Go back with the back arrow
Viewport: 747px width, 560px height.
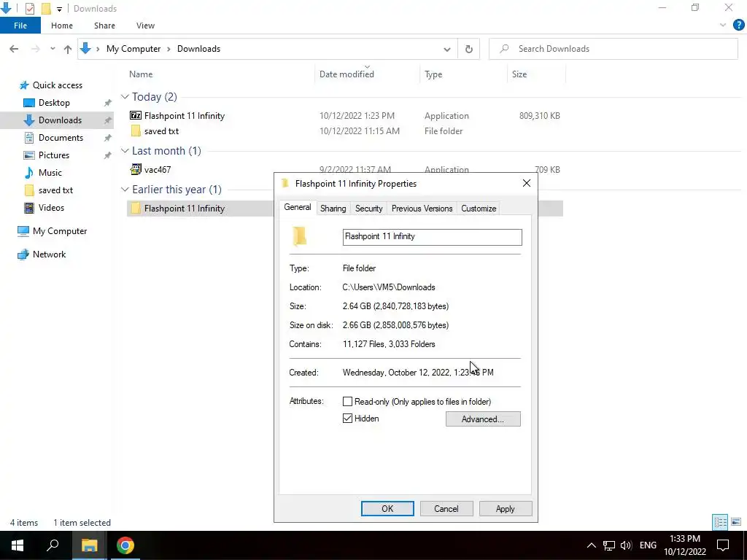point(14,49)
